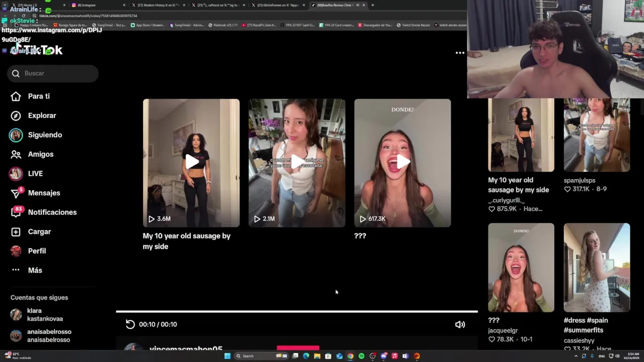Click the video progress bar
This screenshot has width=644, height=362.
pyautogui.click(x=297, y=312)
